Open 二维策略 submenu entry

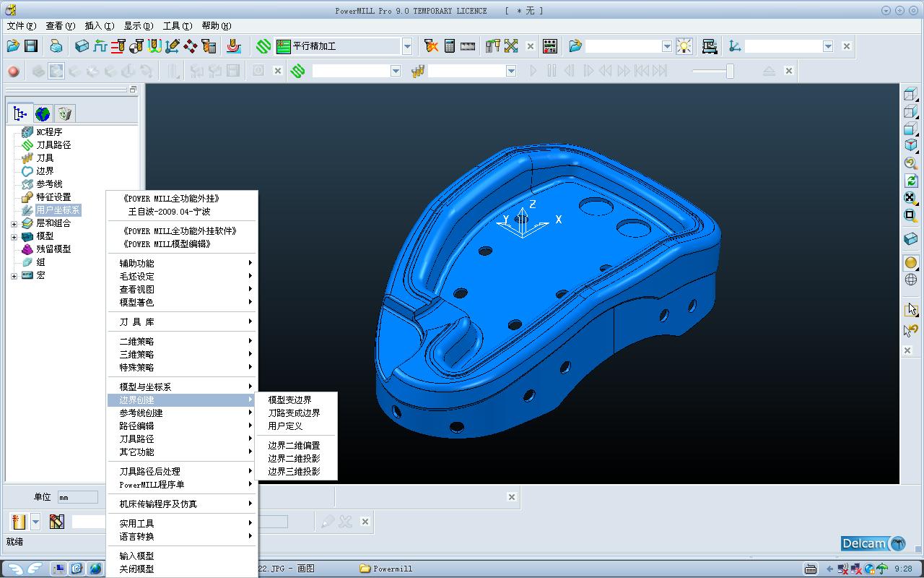coord(182,342)
